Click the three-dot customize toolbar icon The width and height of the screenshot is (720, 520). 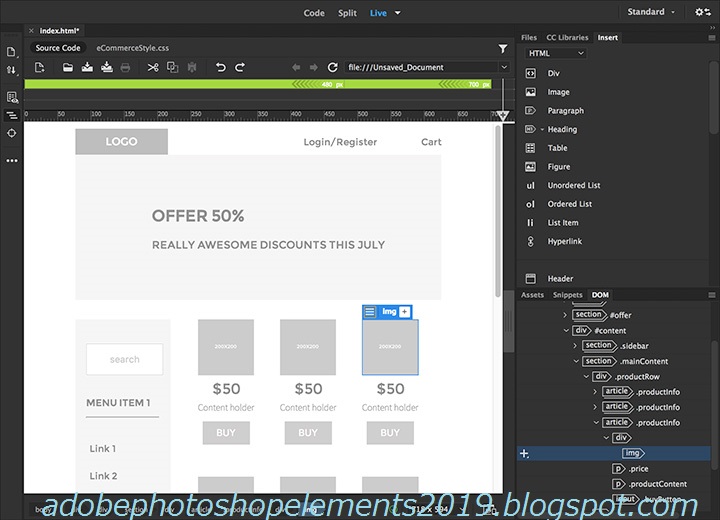pos(12,161)
